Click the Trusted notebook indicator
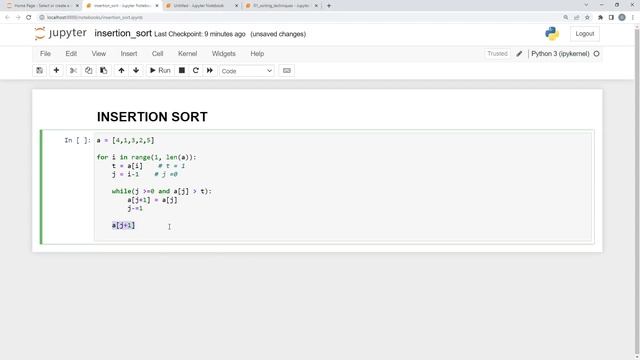This screenshot has height=360, width=640. 497,53
